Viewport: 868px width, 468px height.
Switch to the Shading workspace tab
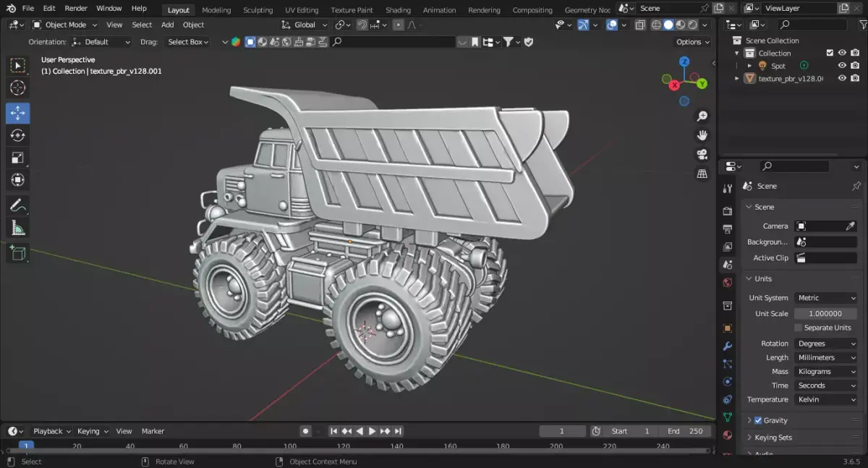pos(398,10)
